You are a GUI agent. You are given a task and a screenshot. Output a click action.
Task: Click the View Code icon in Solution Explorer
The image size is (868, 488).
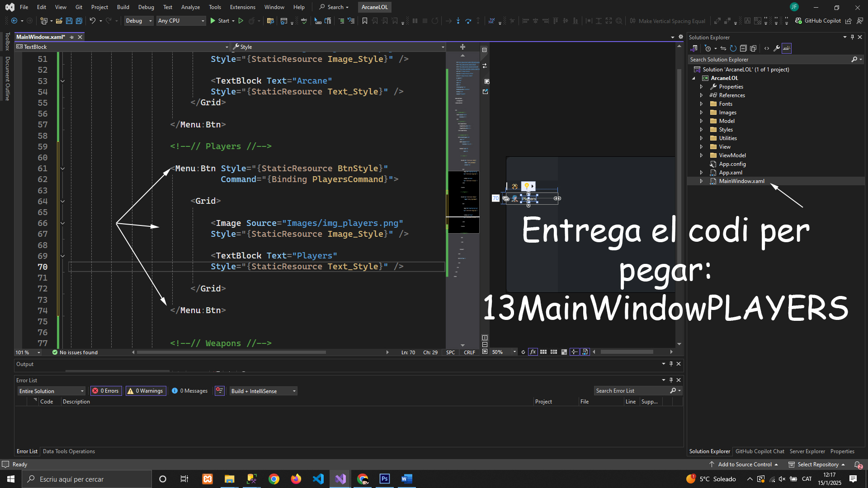click(x=767, y=48)
